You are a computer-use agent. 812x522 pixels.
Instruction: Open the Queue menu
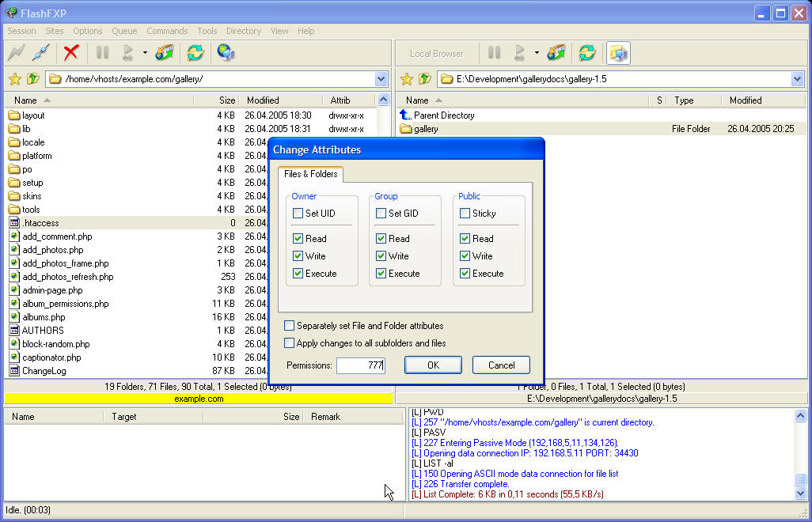click(x=125, y=31)
